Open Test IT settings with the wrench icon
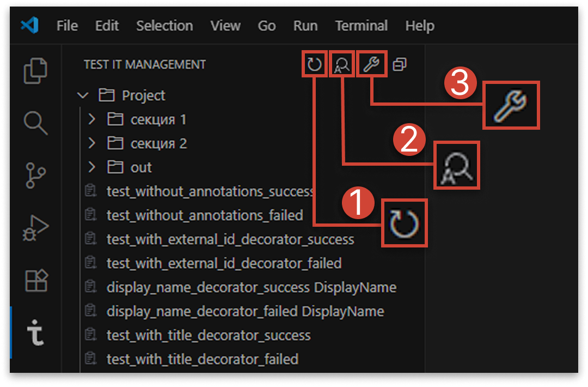This screenshot has width=588, height=387. (x=371, y=63)
